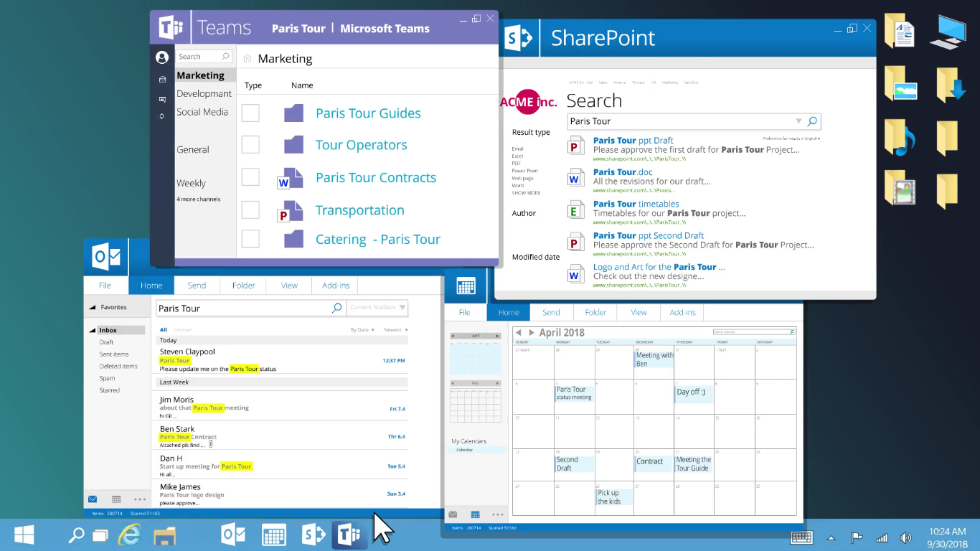
Task: Launch Internet Explorer from the taskbar
Action: coord(129,535)
